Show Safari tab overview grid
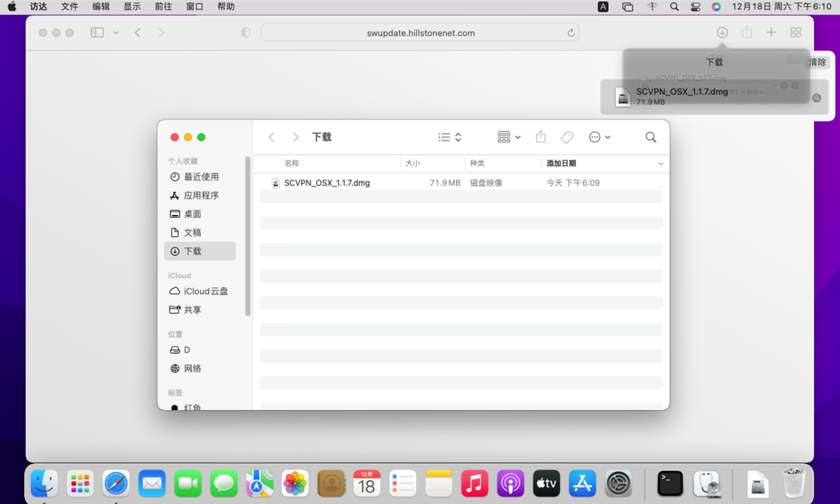 coord(795,33)
